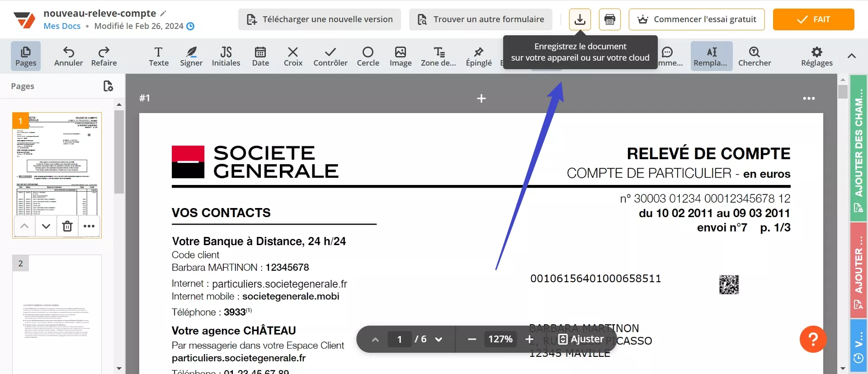This screenshot has height=374, width=868.
Task: Open page management icon in Pages header
Action: (108, 86)
